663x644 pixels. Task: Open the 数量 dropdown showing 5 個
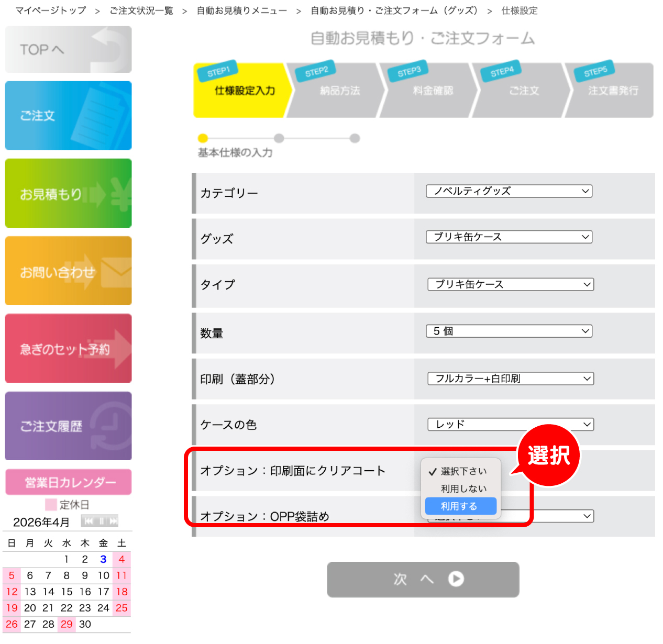(x=509, y=331)
